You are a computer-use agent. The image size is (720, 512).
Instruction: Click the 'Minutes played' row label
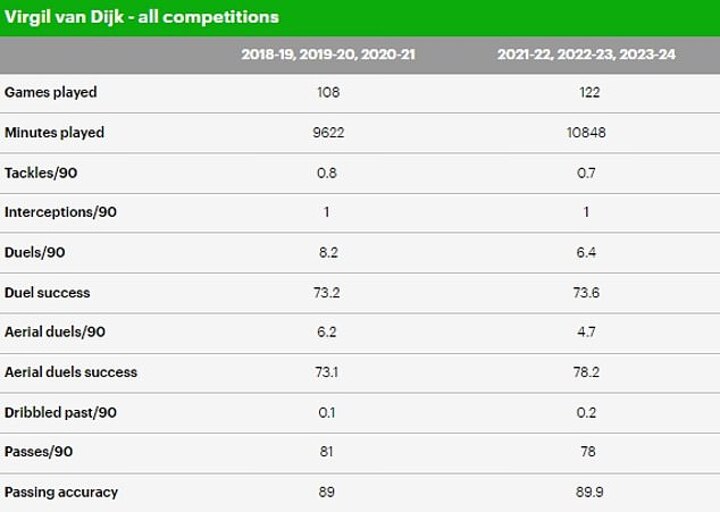[x=54, y=132]
